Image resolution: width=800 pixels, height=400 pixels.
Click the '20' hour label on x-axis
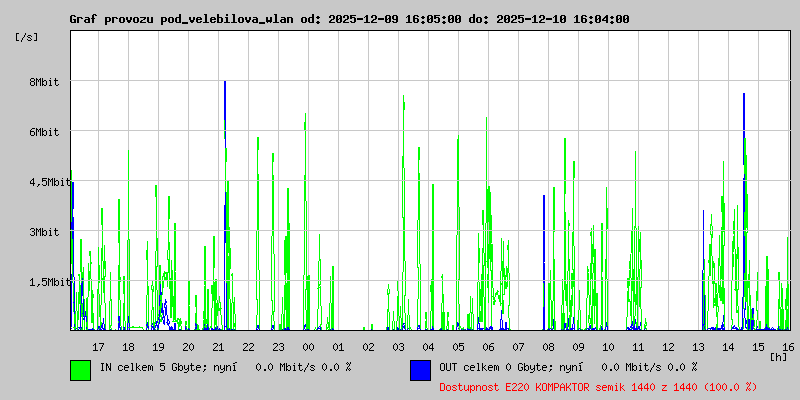point(189,347)
